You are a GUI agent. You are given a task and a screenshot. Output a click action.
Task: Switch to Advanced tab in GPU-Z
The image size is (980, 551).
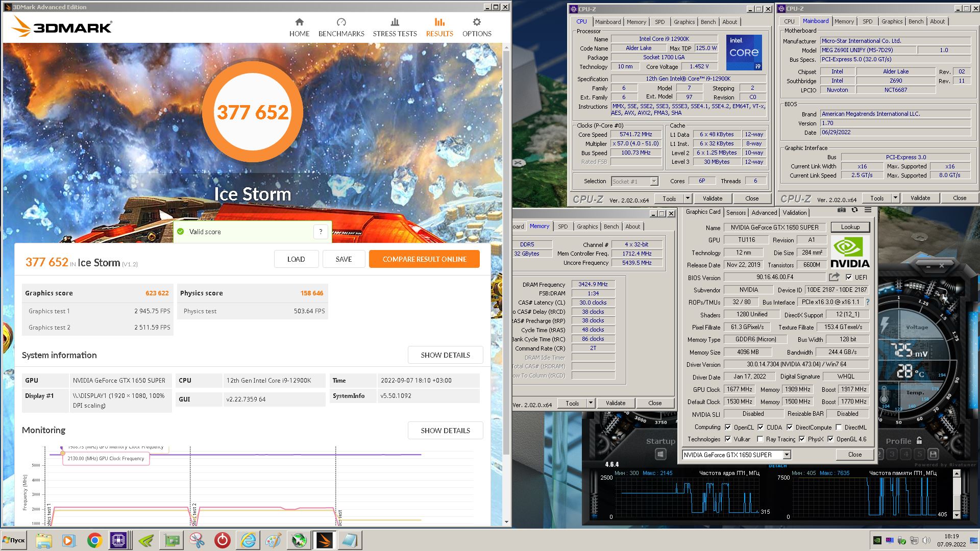pos(764,213)
